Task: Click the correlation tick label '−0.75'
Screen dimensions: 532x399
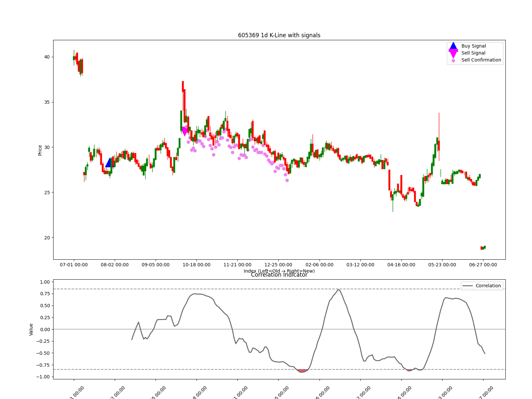Action: (x=43, y=365)
